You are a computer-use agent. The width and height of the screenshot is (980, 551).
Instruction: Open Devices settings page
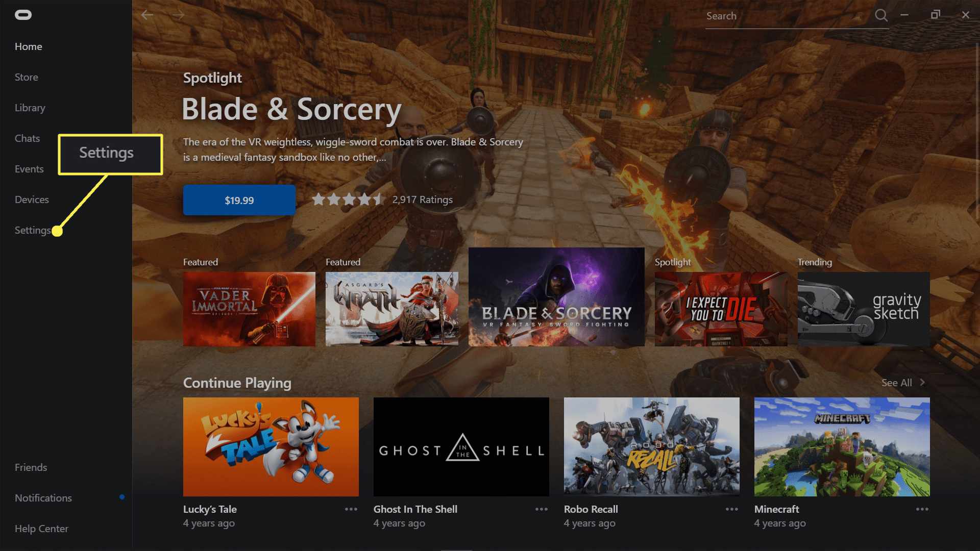point(32,198)
